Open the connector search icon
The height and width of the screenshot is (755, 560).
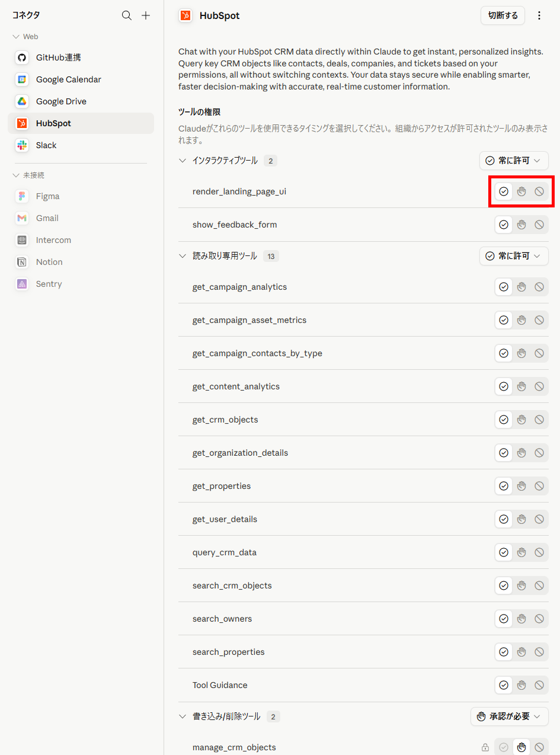tap(127, 15)
